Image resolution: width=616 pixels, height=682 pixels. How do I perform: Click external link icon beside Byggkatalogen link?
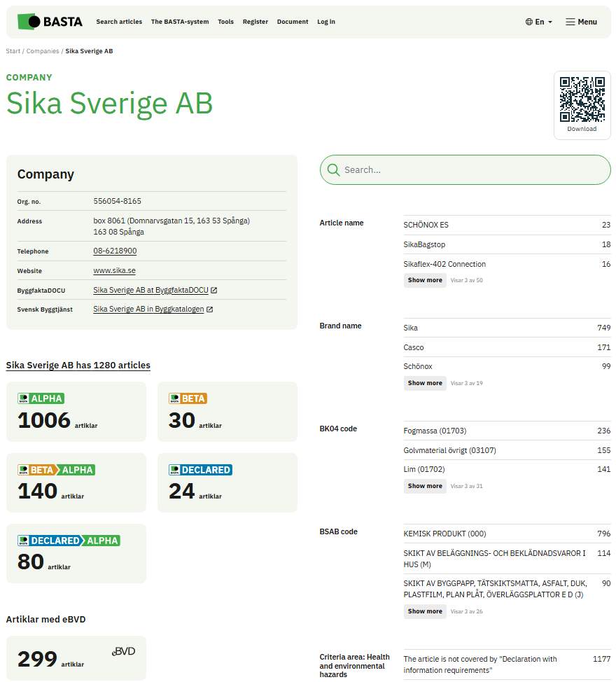click(x=209, y=309)
